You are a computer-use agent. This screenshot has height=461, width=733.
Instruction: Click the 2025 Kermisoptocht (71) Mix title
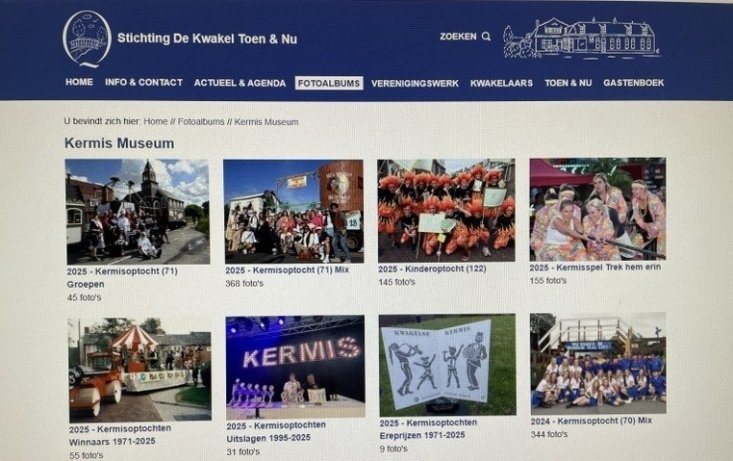point(287,270)
